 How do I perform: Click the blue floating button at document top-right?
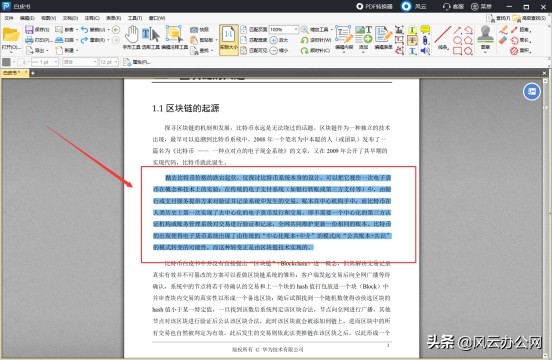(531, 92)
